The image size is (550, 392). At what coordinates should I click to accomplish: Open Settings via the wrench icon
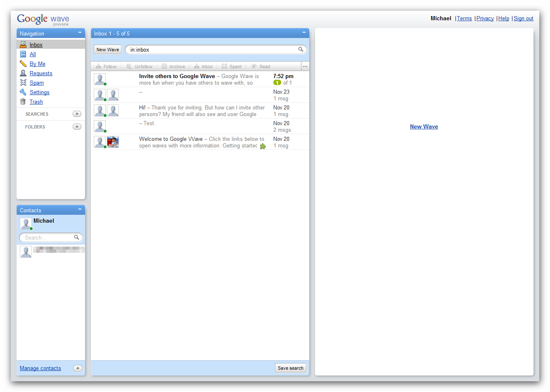pos(23,92)
